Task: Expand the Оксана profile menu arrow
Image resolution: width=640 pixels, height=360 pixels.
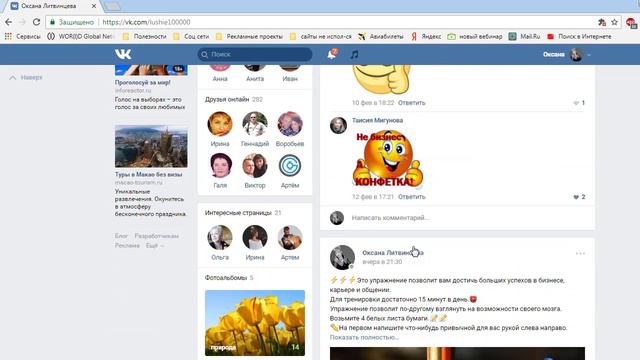Action: tap(589, 55)
